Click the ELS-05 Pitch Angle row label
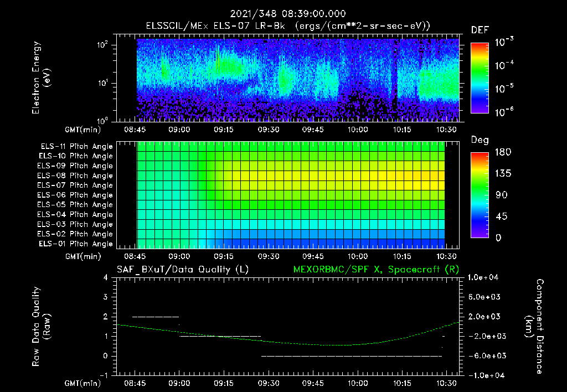The width and height of the screenshot is (567, 392). [75, 205]
